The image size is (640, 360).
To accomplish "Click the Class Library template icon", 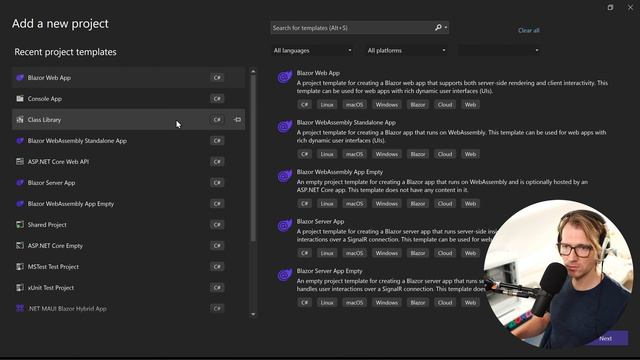I will [x=20, y=120].
